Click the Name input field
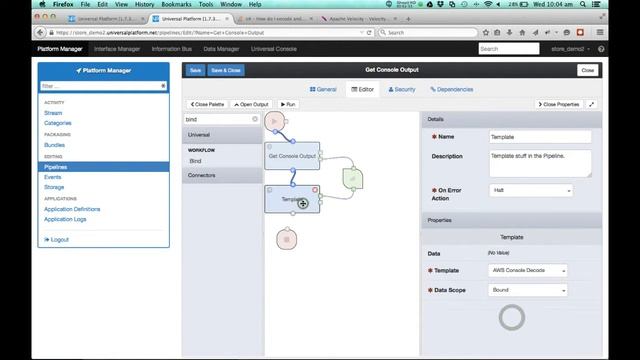 pyautogui.click(x=540, y=137)
